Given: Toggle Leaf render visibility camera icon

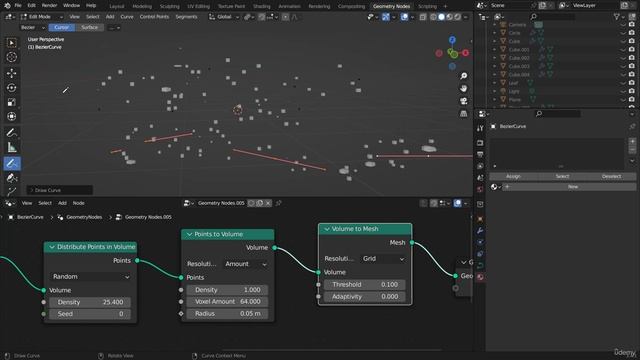Looking at the screenshot, I should click(x=632, y=83).
